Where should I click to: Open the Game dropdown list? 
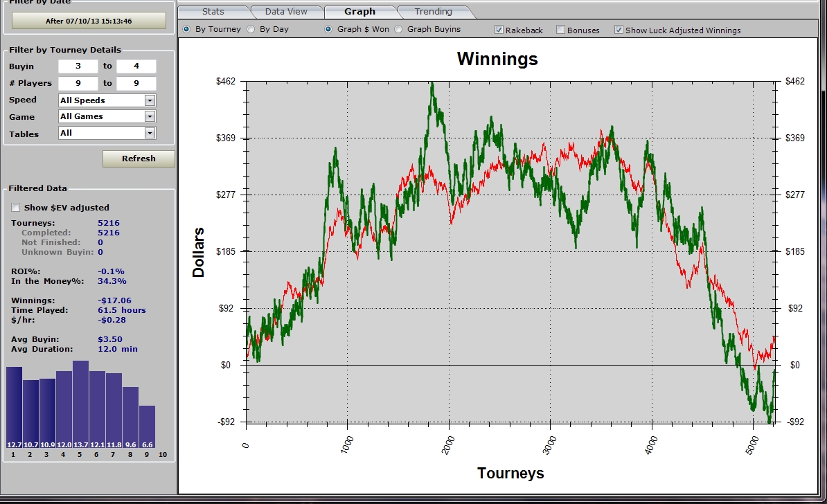point(150,117)
